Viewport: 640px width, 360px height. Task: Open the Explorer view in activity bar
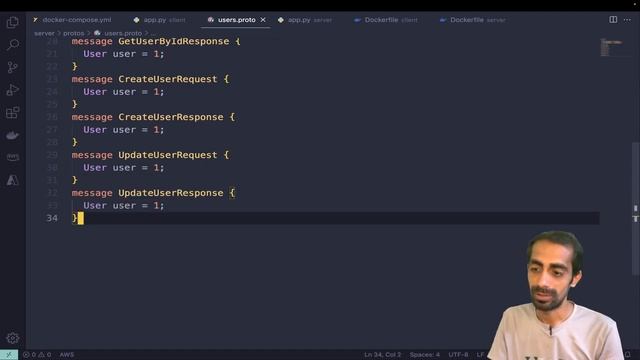point(13,22)
